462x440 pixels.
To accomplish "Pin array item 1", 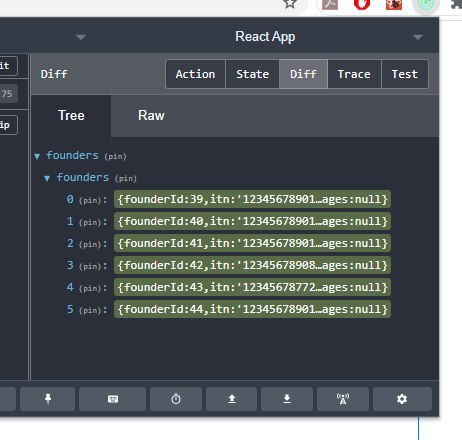I will coord(90,222).
